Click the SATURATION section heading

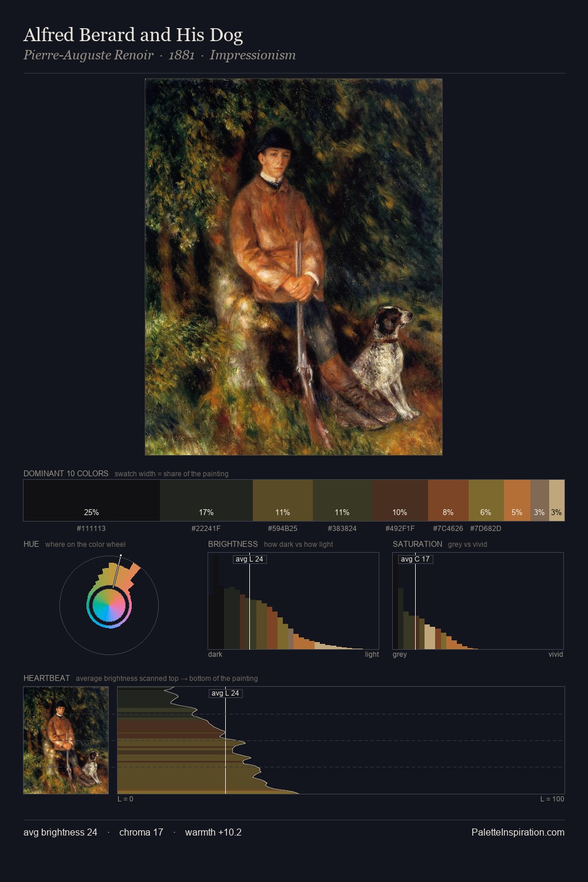tap(417, 544)
